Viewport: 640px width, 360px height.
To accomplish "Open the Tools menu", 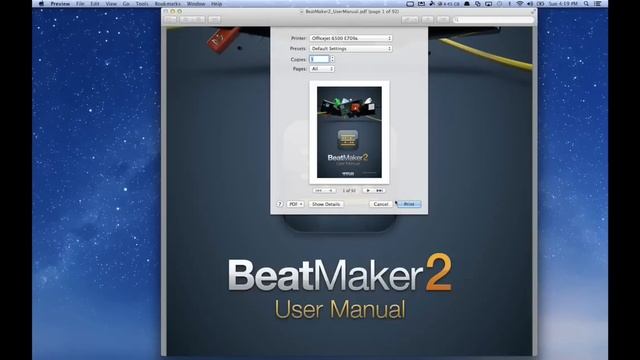I will point(142,4).
